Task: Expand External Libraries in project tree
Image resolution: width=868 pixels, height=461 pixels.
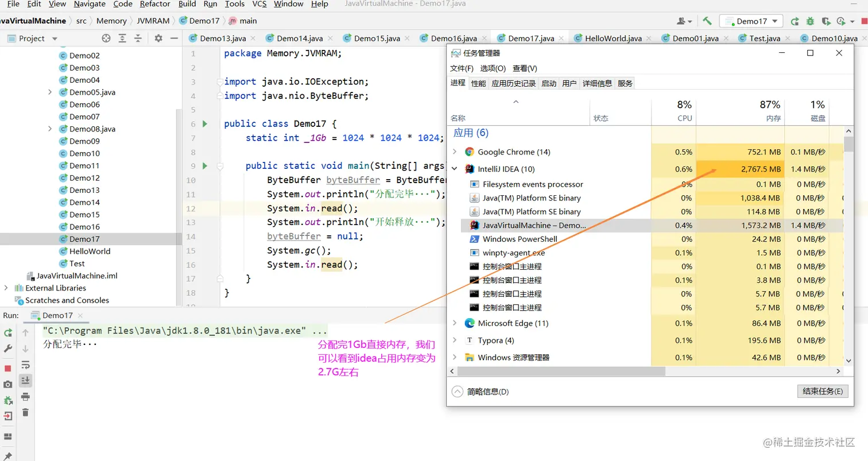Action: [6, 288]
